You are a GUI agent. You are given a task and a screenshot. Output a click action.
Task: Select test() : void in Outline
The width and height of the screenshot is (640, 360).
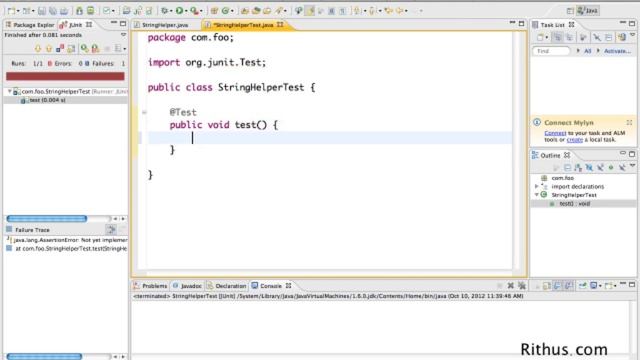pyautogui.click(x=583, y=203)
